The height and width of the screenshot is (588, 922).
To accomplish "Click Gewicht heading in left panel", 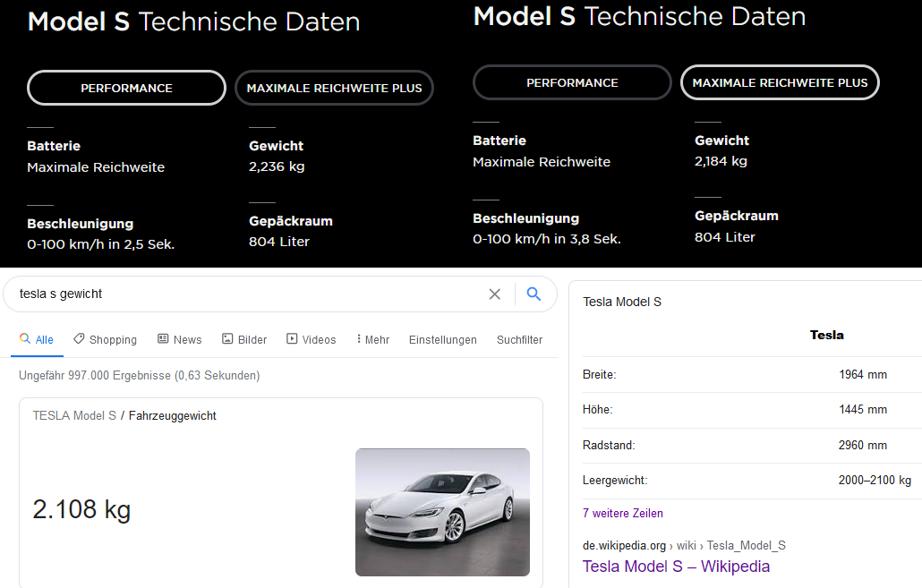I will 276,146.
